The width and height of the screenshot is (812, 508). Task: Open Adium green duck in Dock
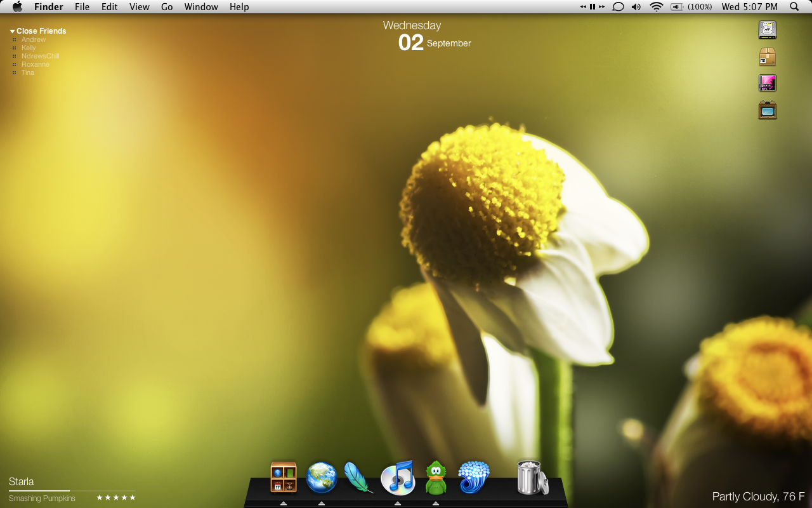point(436,478)
